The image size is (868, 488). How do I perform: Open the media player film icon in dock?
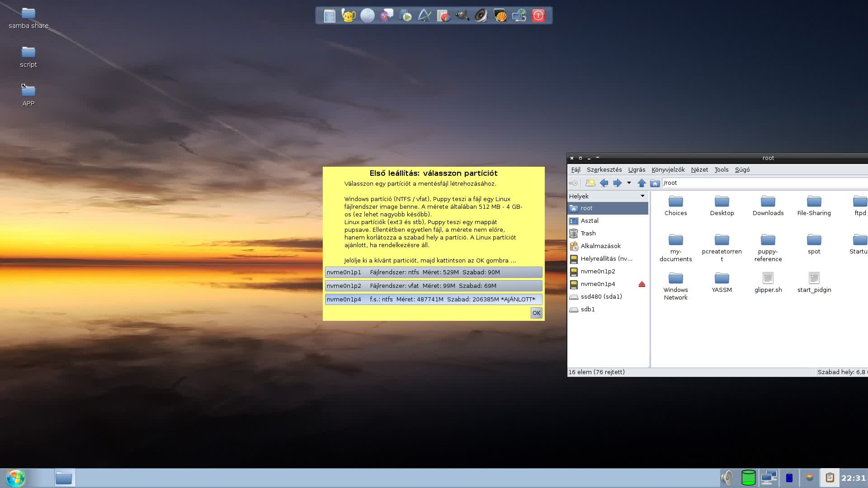click(406, 16)
